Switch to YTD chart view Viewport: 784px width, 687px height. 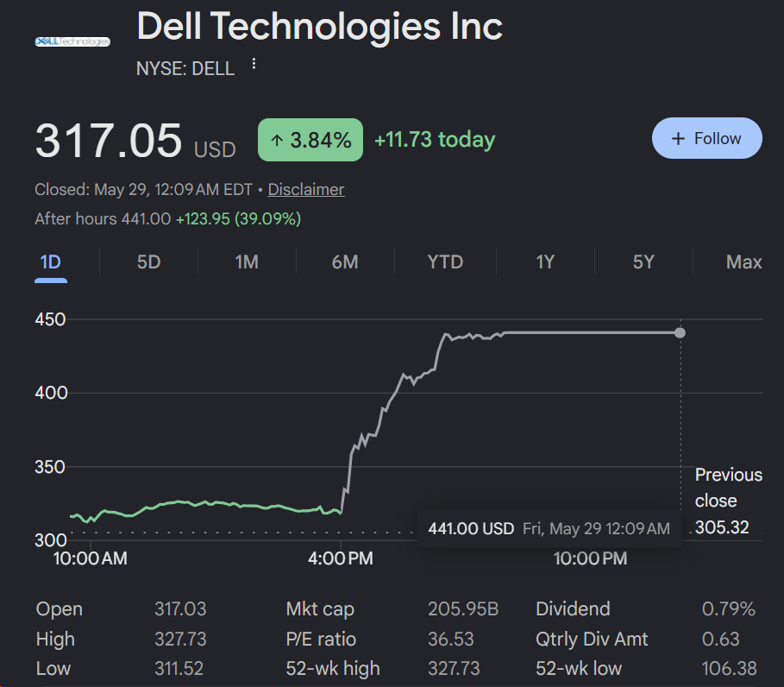[x=445, y=262]
